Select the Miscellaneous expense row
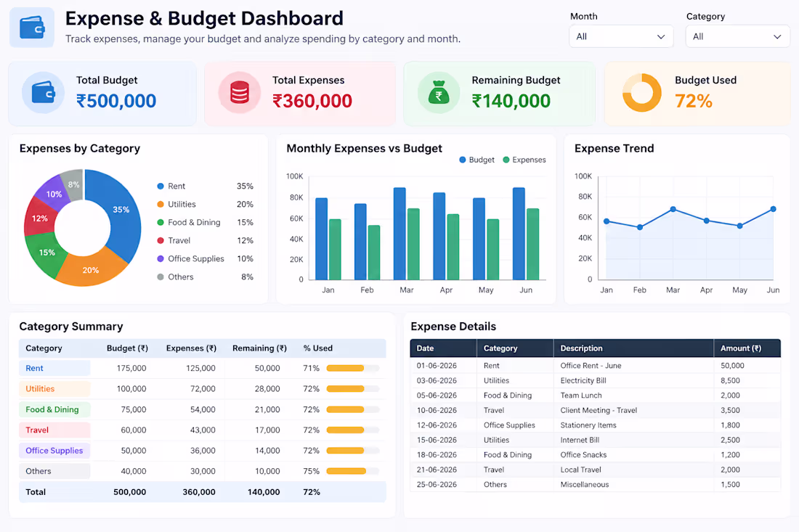799x532 pixels. [x=595, y=485]
